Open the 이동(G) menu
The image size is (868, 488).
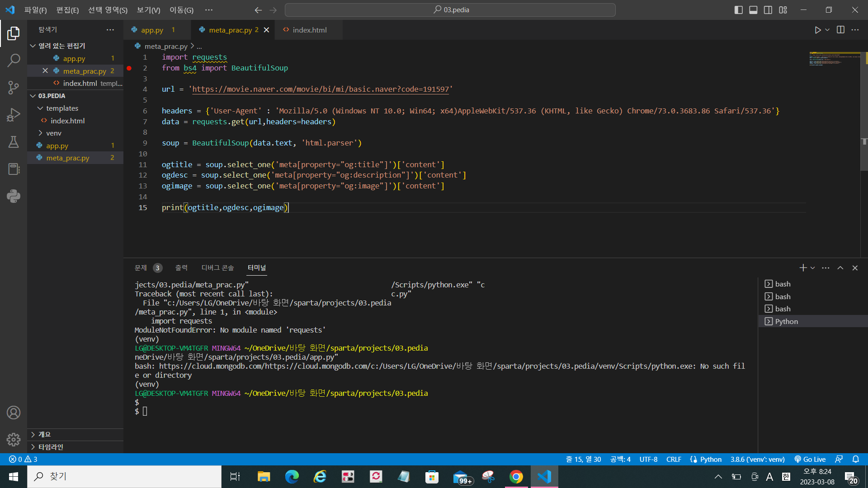click(x=181, y=10)
